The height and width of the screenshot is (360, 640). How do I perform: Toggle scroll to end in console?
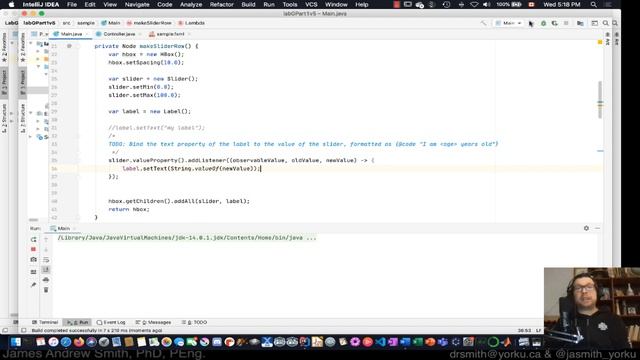coord(46,270)
